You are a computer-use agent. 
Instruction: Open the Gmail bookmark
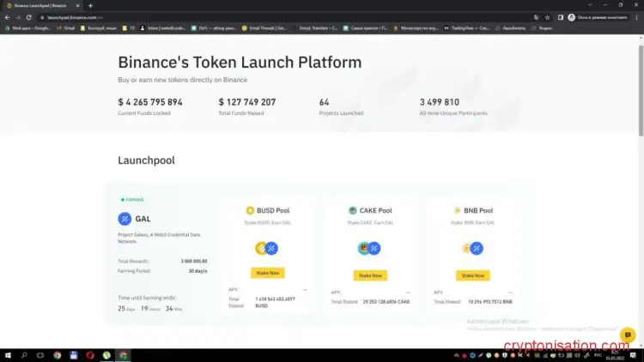click(x=66, y=28)
